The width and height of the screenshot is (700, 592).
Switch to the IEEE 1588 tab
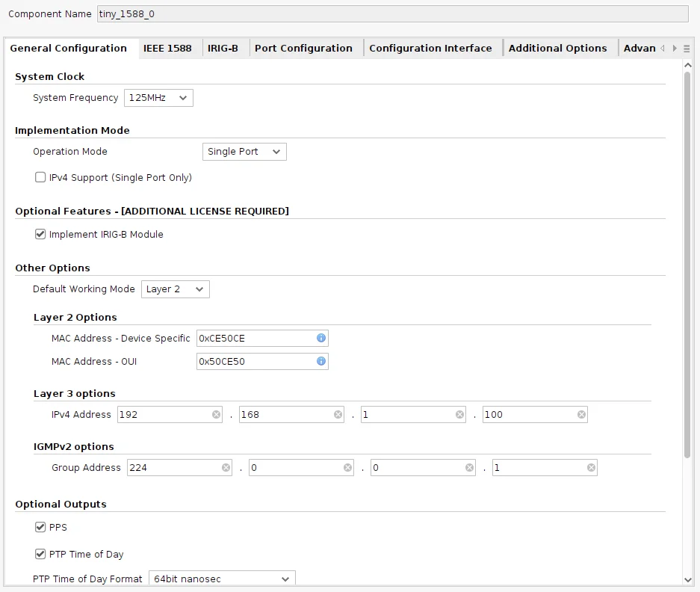[x=167, y=49]
